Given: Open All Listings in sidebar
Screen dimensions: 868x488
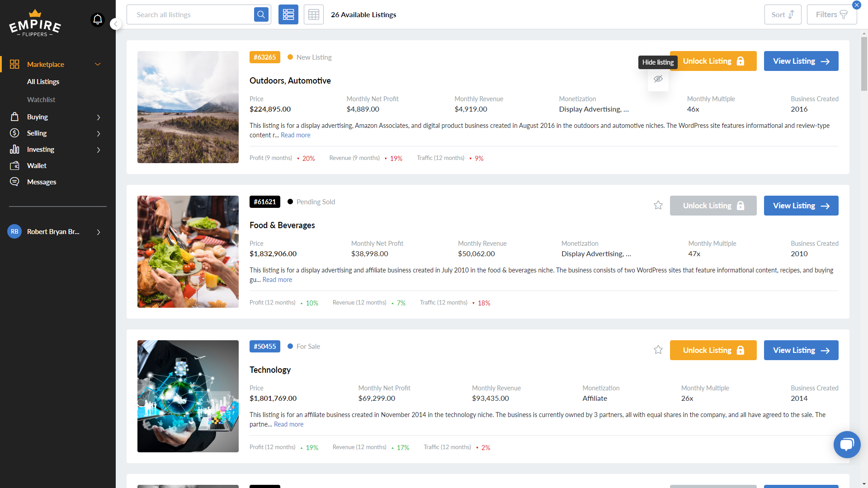Looking at the screenshot, I should (43, 81).
